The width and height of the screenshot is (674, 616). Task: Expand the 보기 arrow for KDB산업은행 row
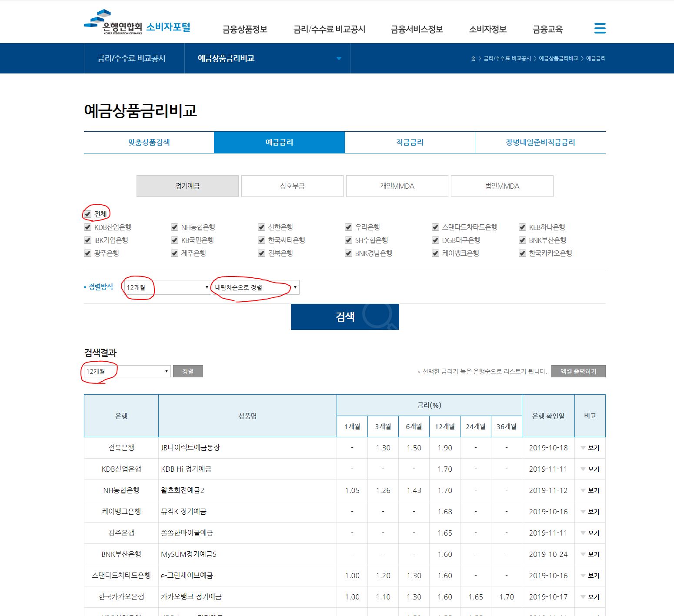tap(590, 469)
